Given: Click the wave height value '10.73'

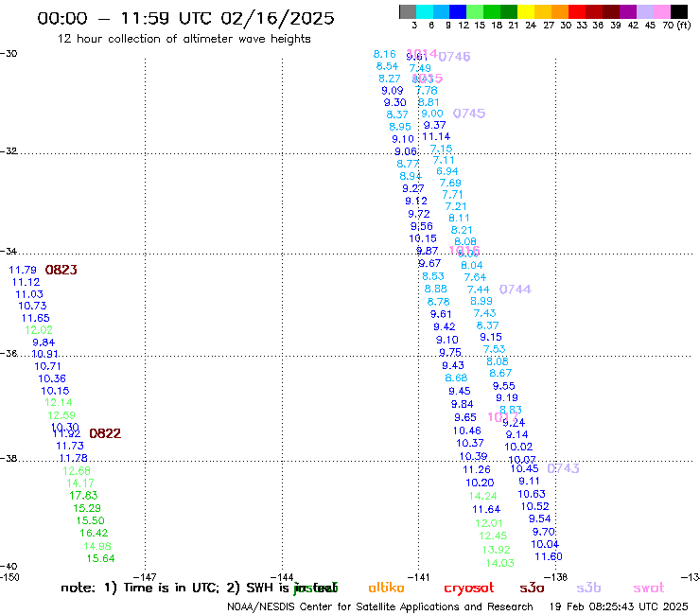Looking at the screenshot, I should click(32, 306).
